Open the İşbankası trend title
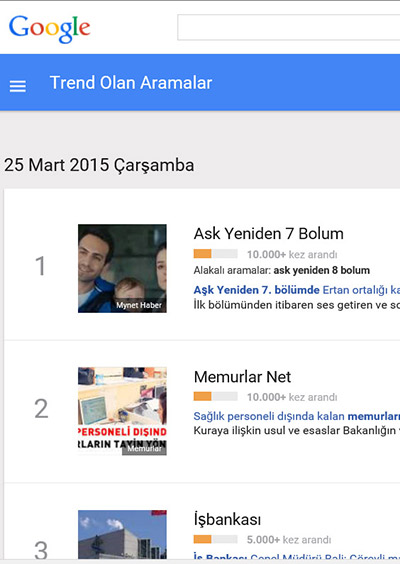Viewport: 400px width, 564px height. pyautogui.click(x=227, y=519)
